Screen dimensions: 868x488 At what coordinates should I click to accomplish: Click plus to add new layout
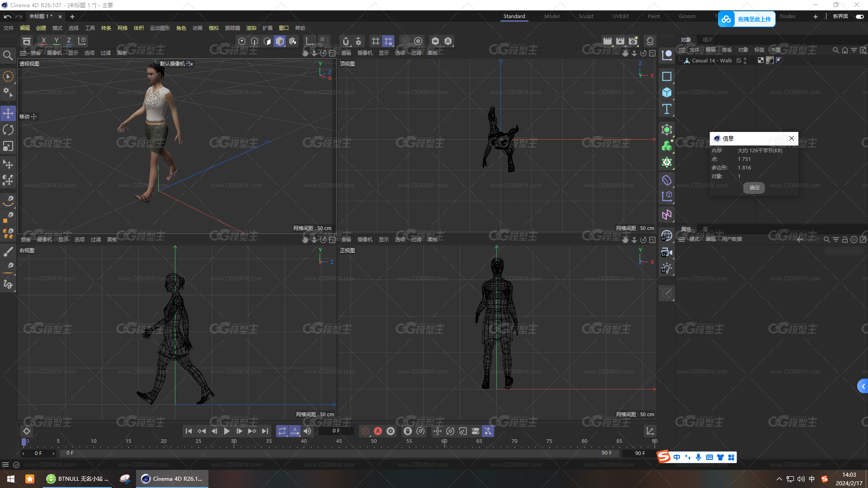point(816,16)
